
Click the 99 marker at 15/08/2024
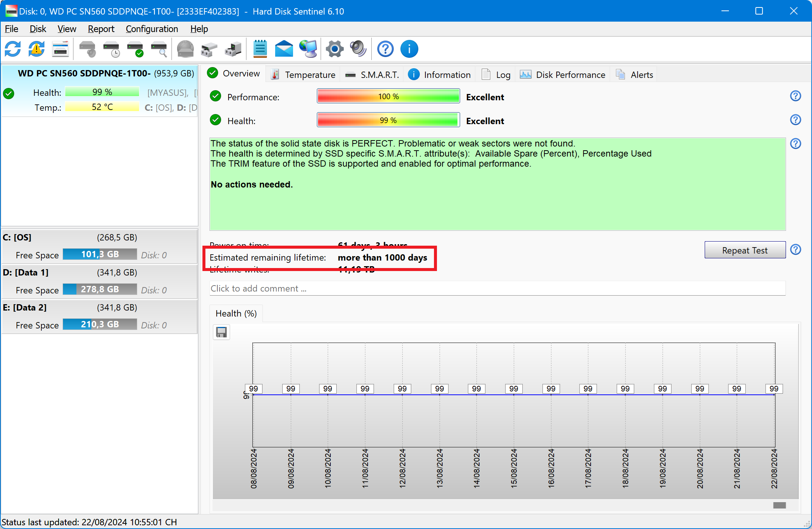tap(514, 388)
